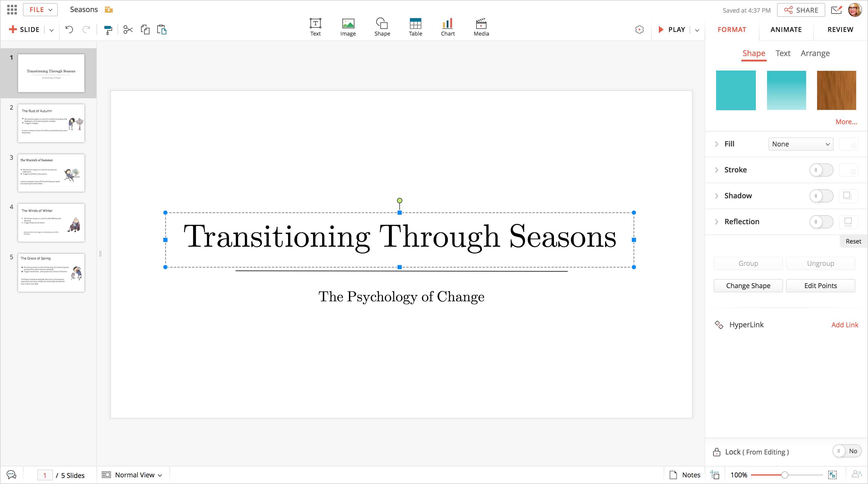
Task: Select slide 3 The Warmth of Summer thumbnail
Action: [51, 173]
